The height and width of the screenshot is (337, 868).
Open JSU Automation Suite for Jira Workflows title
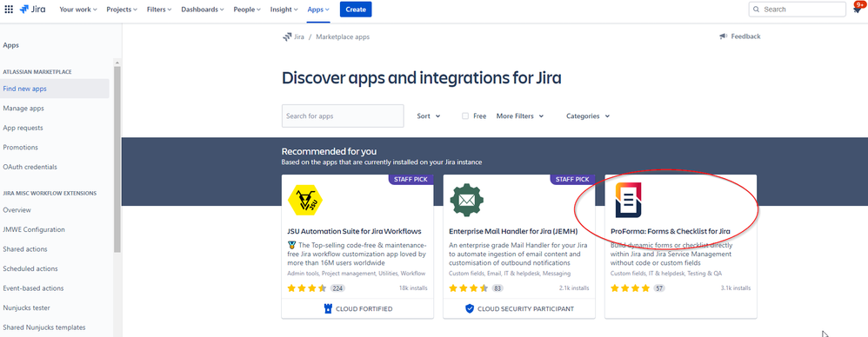click(x=354, y=231)
